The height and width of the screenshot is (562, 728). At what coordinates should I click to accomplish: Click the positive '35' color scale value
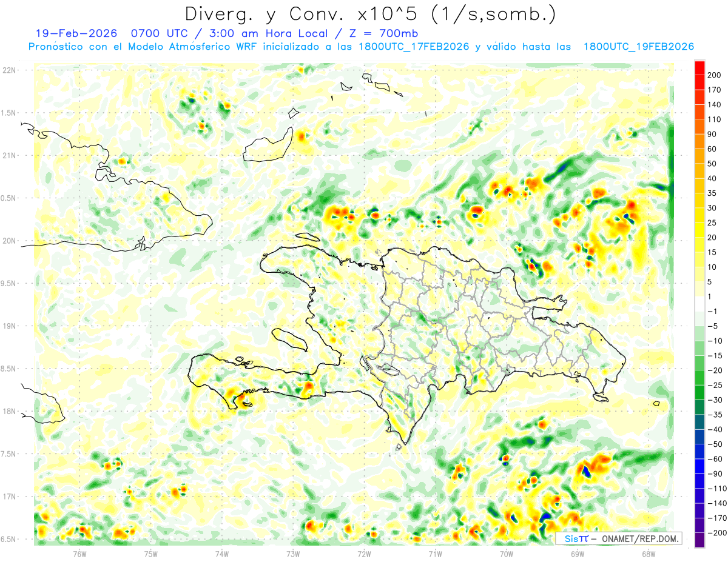pyautogui.click(x=713, y=193)
